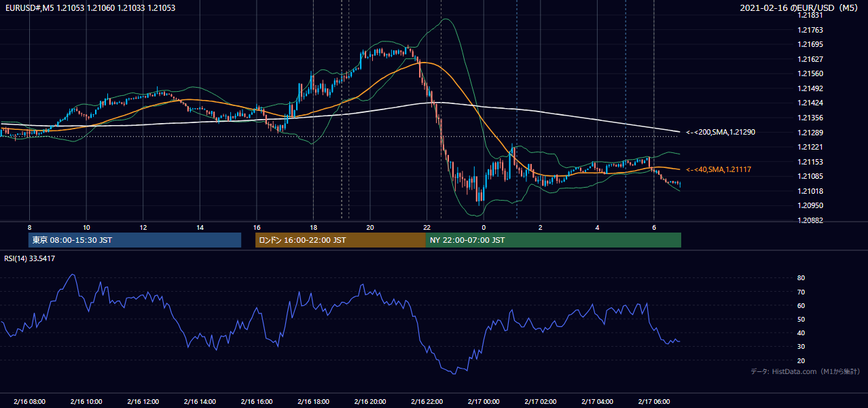The height and width of the screenshot is (408, 868).
Task: Click hour 16 on the price chart axis
Action: tap(257, 227)
